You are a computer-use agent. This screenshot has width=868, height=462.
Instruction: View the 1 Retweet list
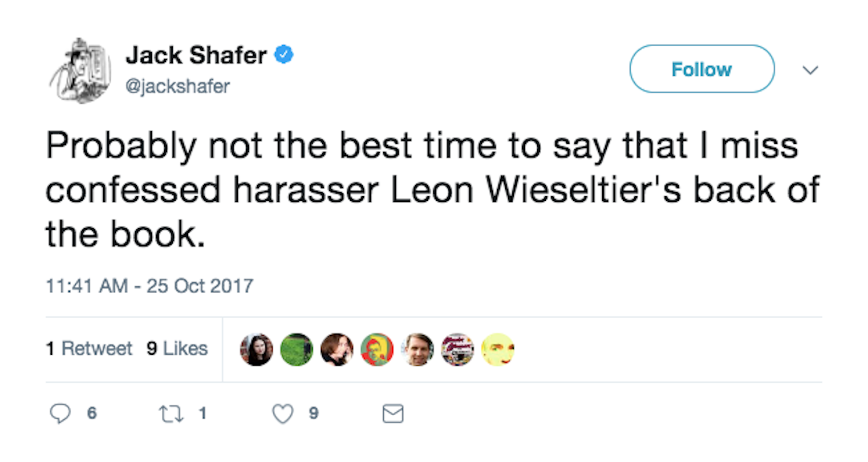(89, 349)
